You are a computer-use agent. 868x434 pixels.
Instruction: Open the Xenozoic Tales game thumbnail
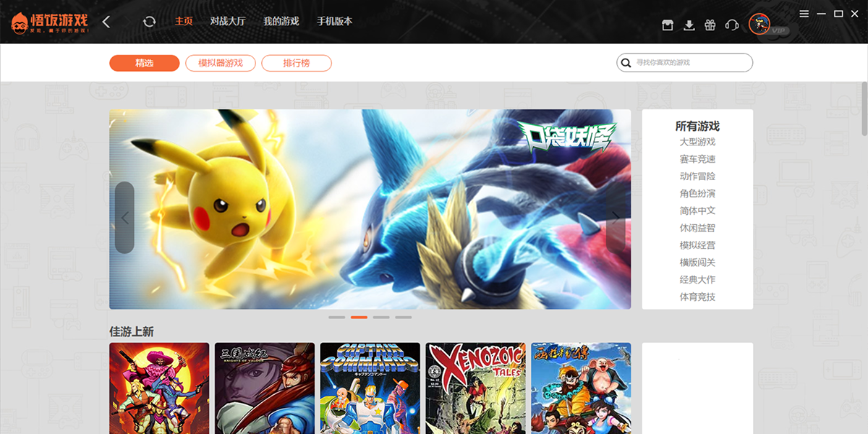point(475,388)
